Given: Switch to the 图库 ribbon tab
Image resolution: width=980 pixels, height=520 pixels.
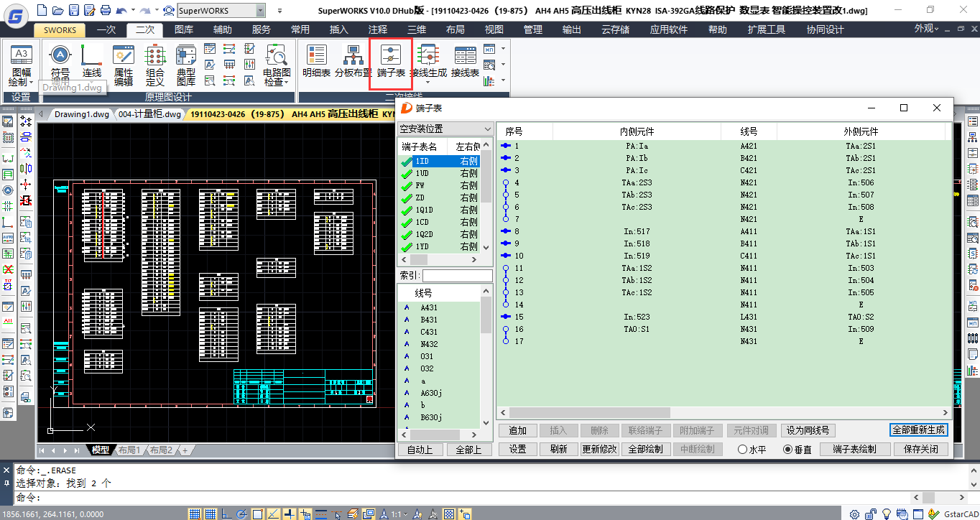Looking at the screenshot, I should coord(184,29).
